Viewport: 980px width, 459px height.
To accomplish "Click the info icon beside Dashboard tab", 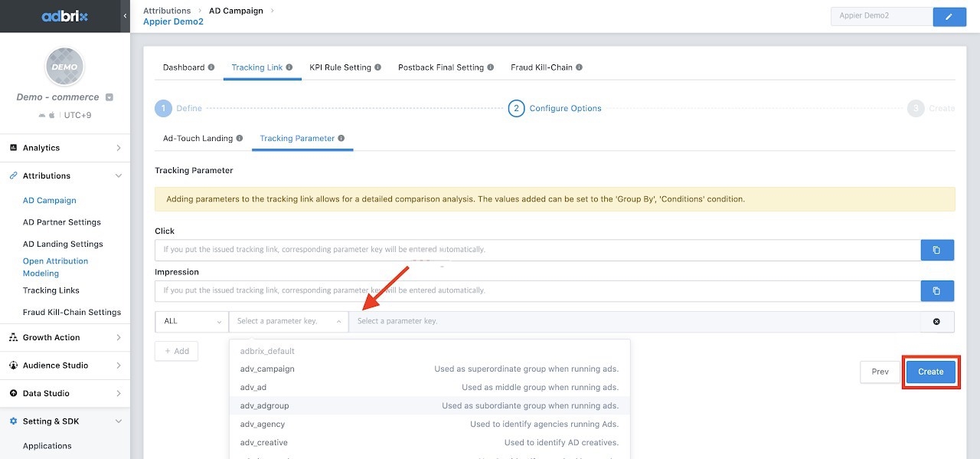I will pos(211,67).
